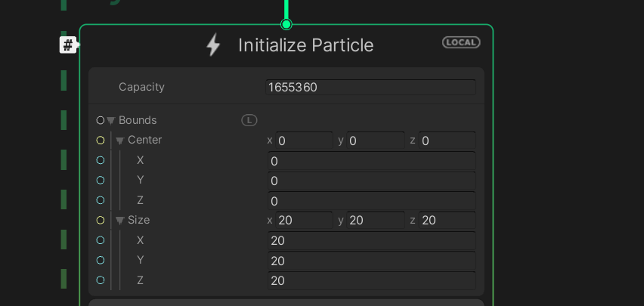
Task: Click the Initialize Particle lightning bolt icon
Action: click(214, 45)
